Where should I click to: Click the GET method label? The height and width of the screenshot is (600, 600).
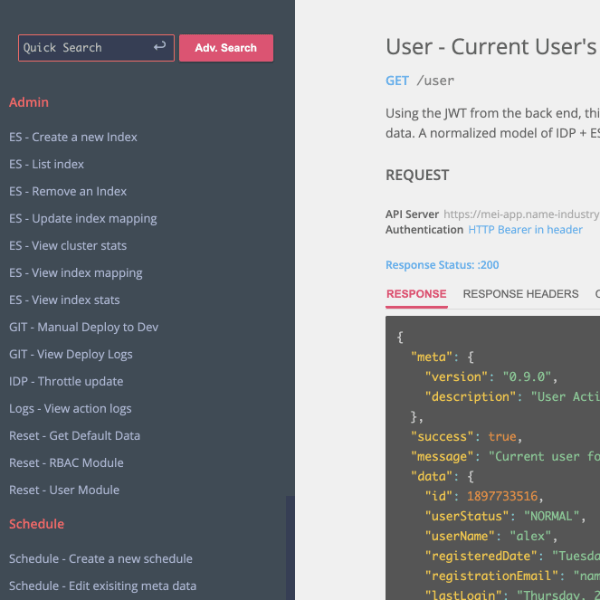coord(397,81)
